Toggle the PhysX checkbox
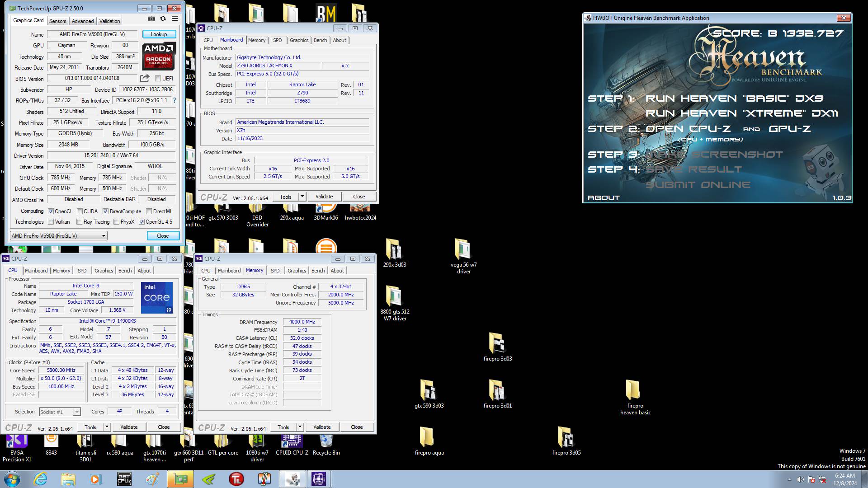 117,222
